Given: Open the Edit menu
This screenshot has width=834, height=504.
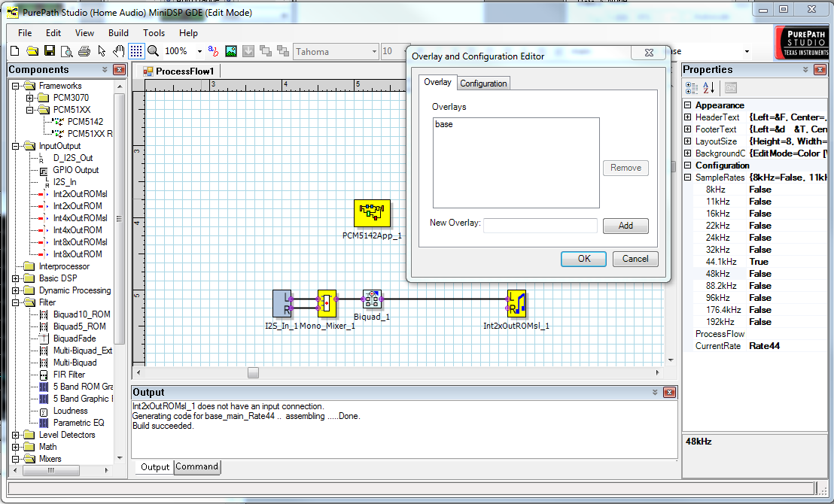Looking at the screenshot, I should point(53,33).
